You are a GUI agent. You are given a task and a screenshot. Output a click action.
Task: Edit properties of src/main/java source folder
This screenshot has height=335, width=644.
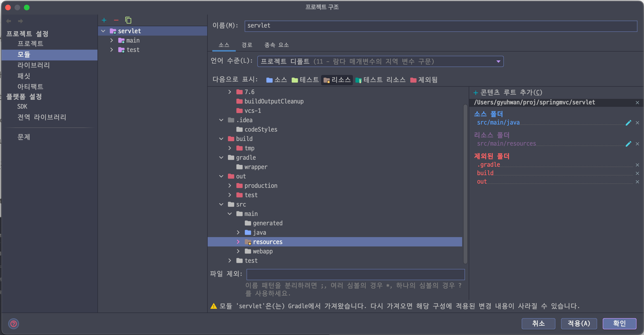coord(628,123)
